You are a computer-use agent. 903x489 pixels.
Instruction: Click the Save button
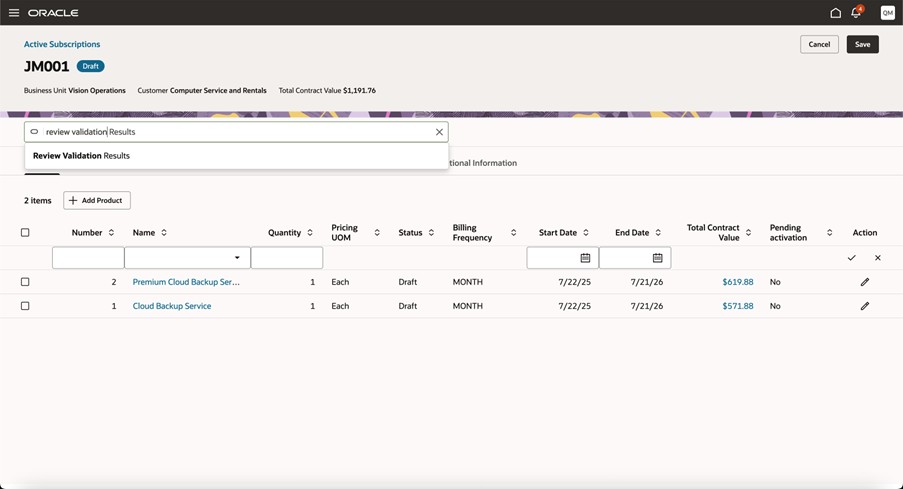(x=862, y=44)
